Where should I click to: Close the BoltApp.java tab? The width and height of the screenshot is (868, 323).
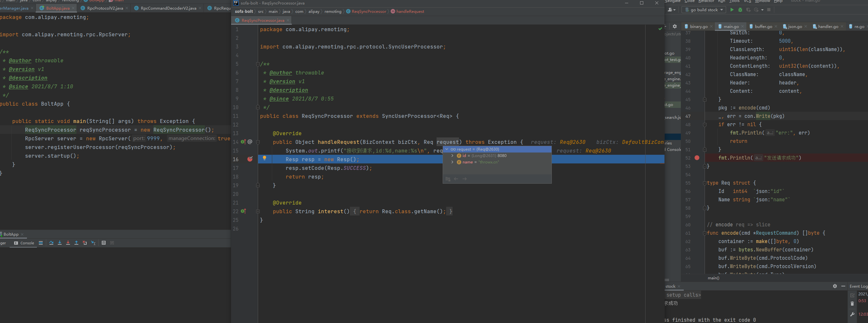point(73,8)
